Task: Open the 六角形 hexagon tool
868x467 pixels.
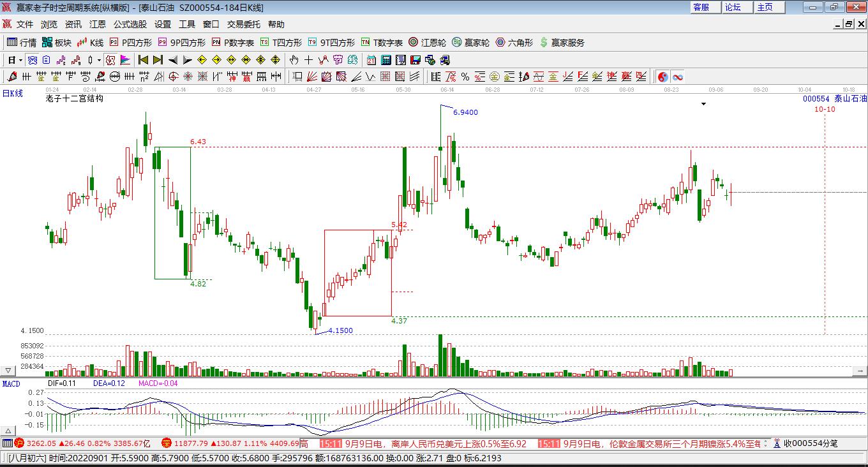Action: [514, 43]
